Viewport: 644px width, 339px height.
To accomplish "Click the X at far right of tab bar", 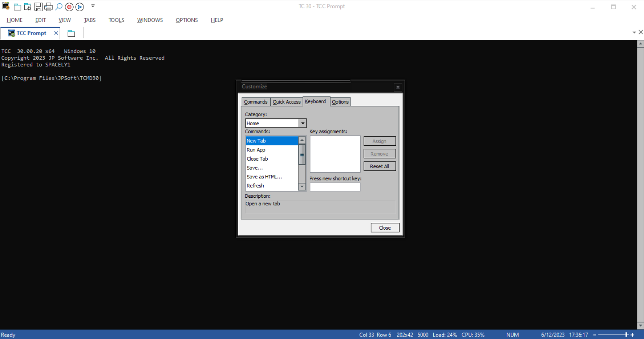I will tap(641, 32).
